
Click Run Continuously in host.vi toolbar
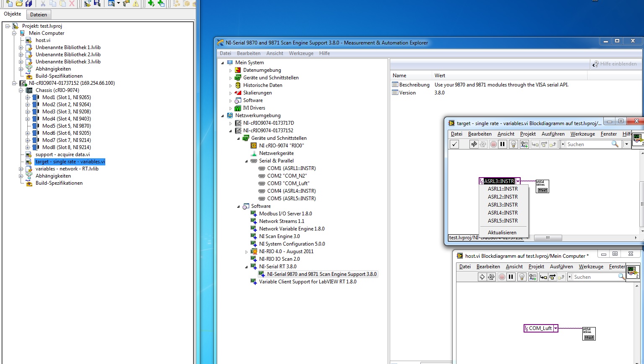(491, 277)
